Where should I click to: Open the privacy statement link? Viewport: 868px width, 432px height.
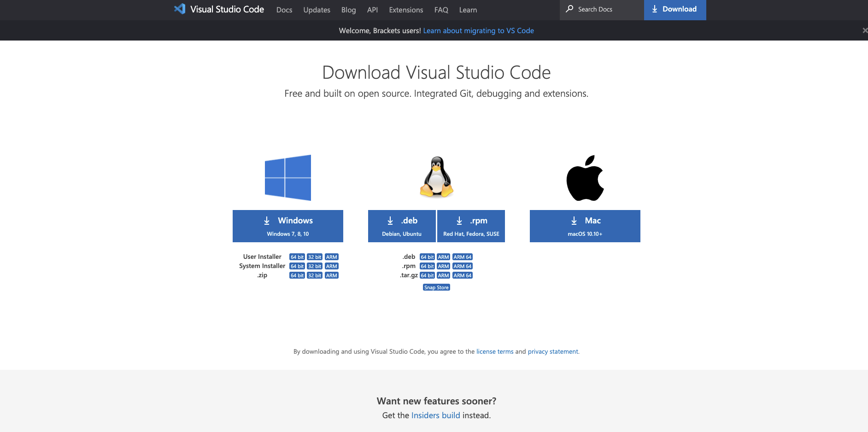click(x=553, y=351)
